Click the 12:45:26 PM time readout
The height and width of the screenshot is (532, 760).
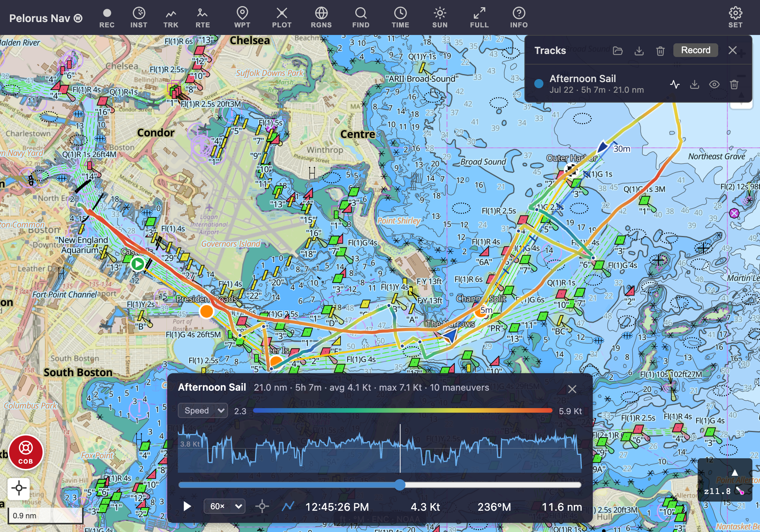pyautogui.click(x=337, y=507)
